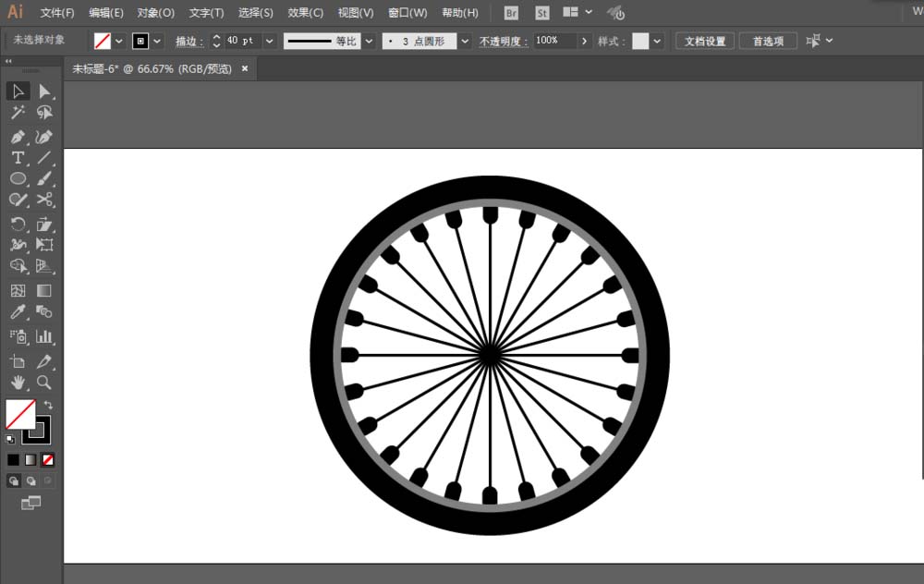Select the Shape Builder tool
Image resolution: width=924 pixels, height=584 pixels.
18,266
